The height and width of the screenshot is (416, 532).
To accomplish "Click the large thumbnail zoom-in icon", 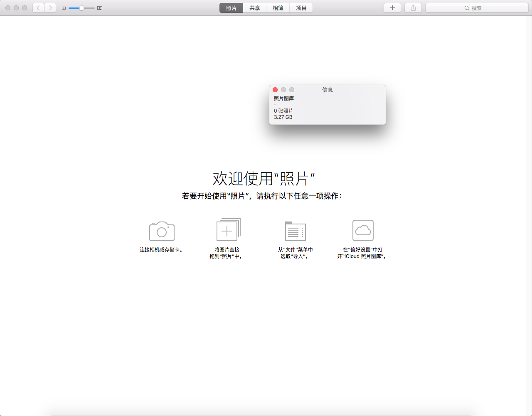I will [x=100, y=8].
